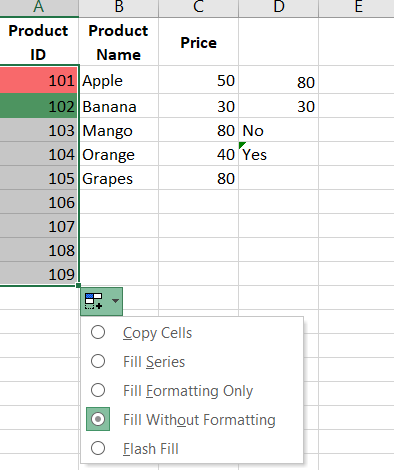Image resolution: width=394 pixels, height=470 pixels.
Task: Select Fill Without Formatting radio button
Action: [98, 419]
